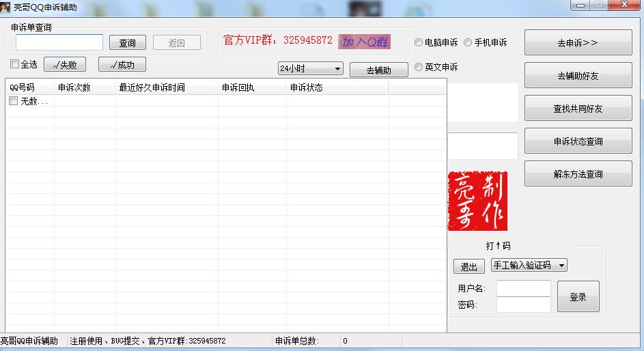Click the 退出 logout button

(x=469, y=266)
